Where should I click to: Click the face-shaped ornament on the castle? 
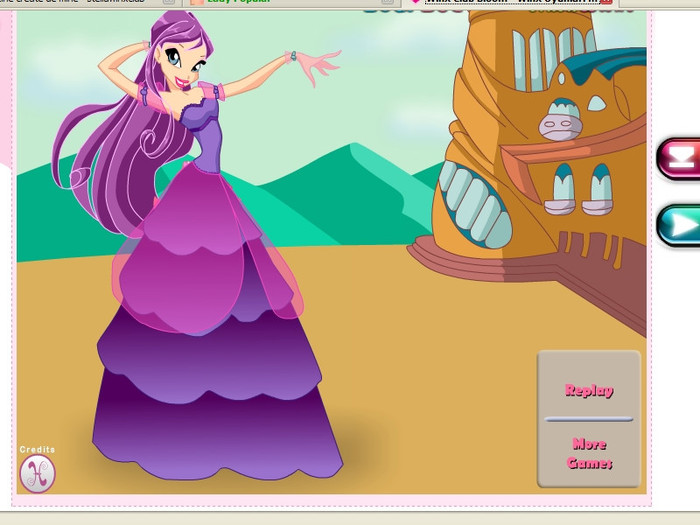tap(561, 123)
